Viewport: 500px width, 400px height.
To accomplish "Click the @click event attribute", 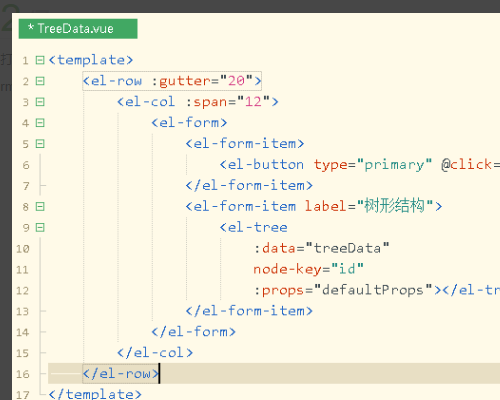I will [467, 164].
